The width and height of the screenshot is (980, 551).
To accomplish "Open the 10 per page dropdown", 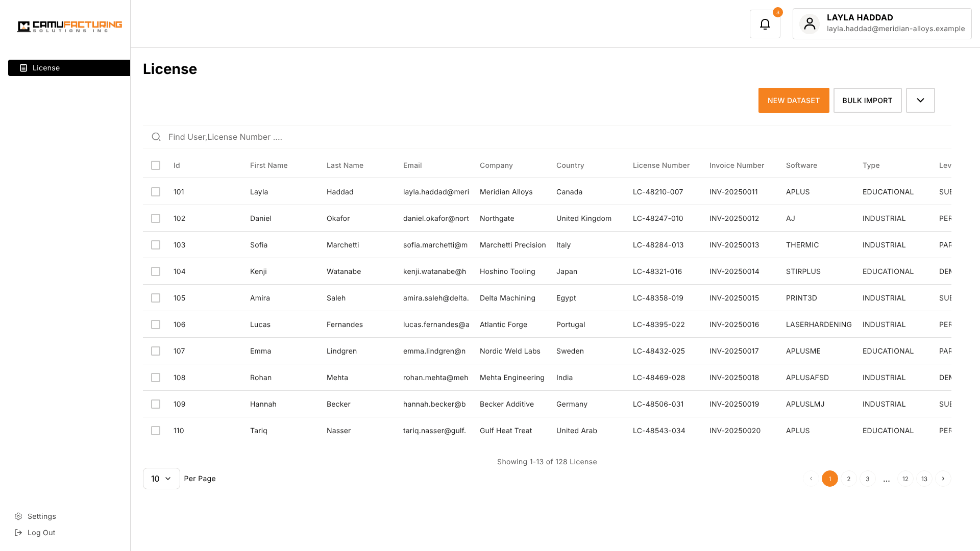I will [161, 479].
